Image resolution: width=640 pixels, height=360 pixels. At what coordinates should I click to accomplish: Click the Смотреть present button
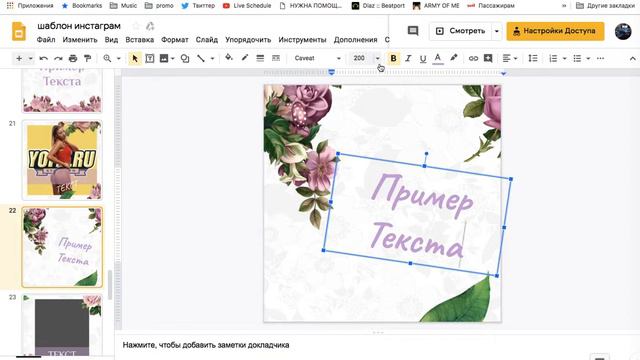tap(460, 31)
